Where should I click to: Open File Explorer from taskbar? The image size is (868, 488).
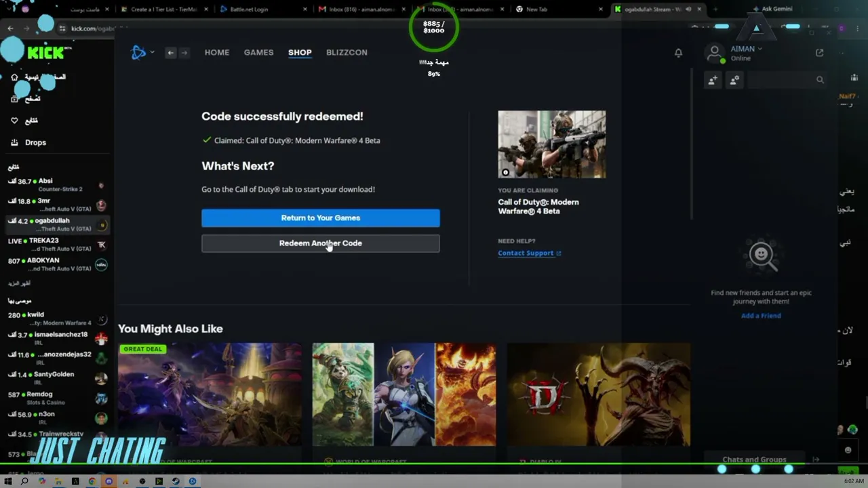tap(58, 481)
